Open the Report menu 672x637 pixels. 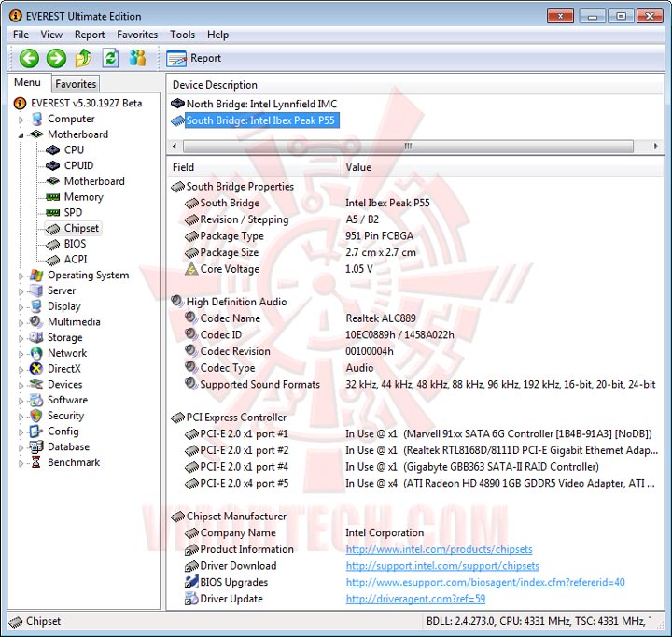click(x=90, y=35)
